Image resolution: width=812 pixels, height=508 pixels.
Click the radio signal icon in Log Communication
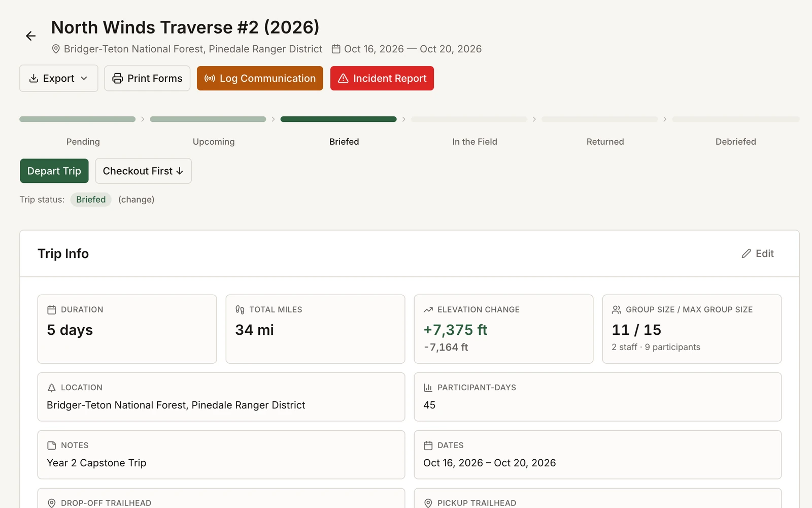(210, 78)
